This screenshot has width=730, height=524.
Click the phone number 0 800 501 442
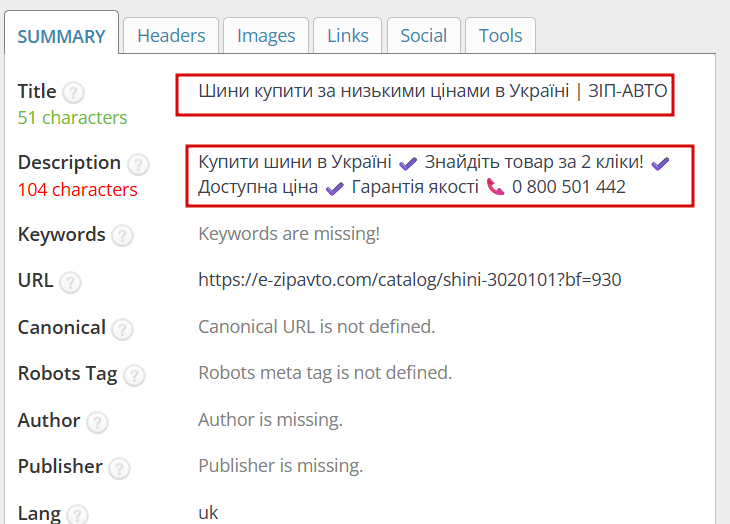click(568, 187)
